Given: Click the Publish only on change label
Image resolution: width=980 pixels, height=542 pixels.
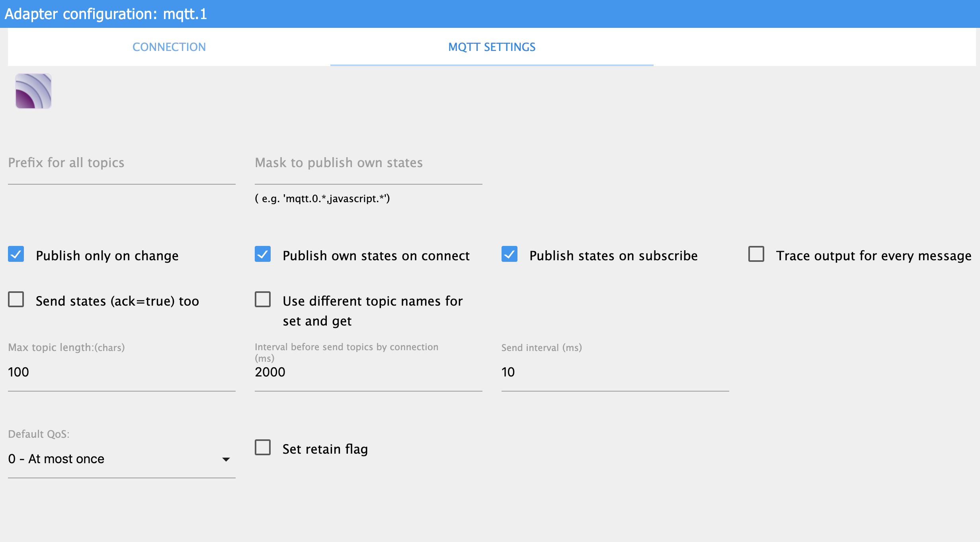Looking at the screenshot, I should tap(107, 255).
